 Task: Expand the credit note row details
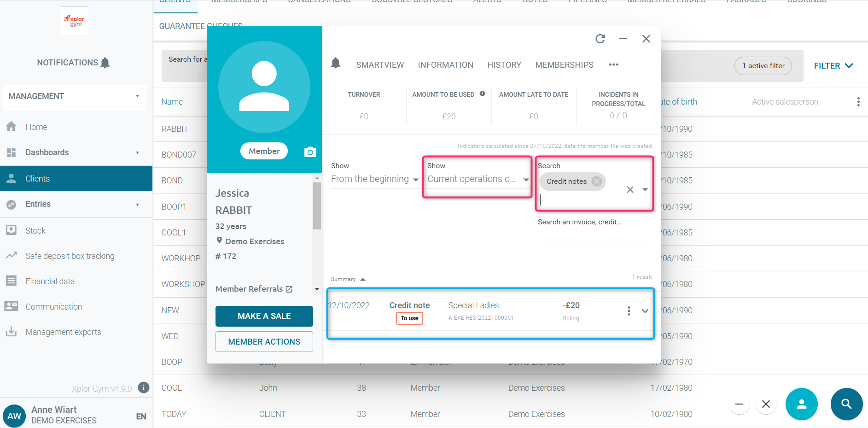click(x=645, y=311)
